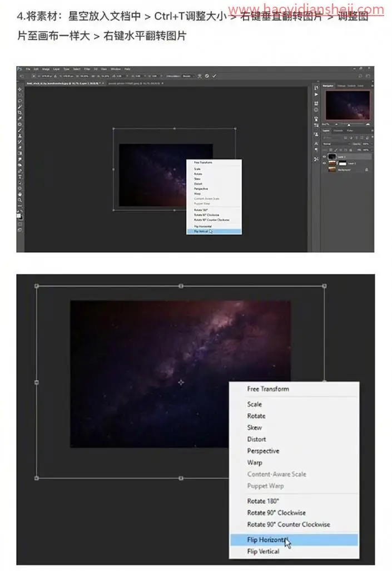The image size is (392, 571).
Task: Switch to the Channels panel tab
Action: [x=338, y=131]
